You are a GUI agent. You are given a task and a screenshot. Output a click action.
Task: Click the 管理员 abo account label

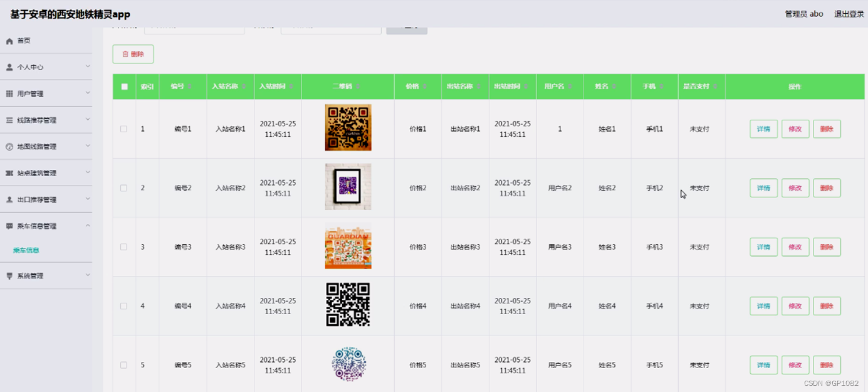(804, 14)
